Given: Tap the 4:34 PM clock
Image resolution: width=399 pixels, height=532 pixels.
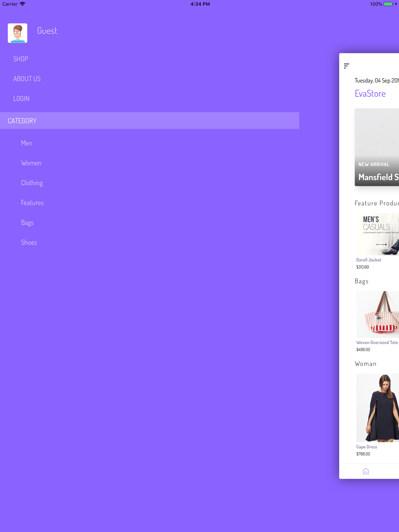Looking at the screenshot, I should point(200,4).
